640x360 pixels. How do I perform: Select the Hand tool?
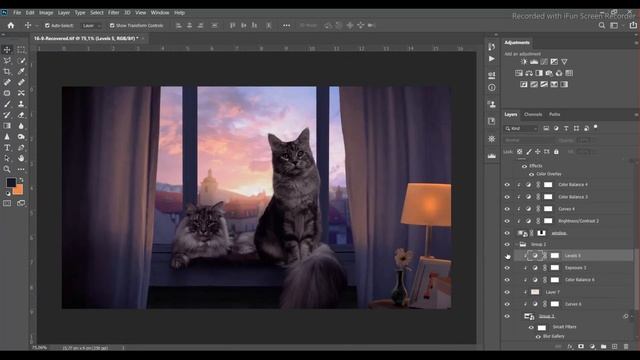click(x=21, y=158)
